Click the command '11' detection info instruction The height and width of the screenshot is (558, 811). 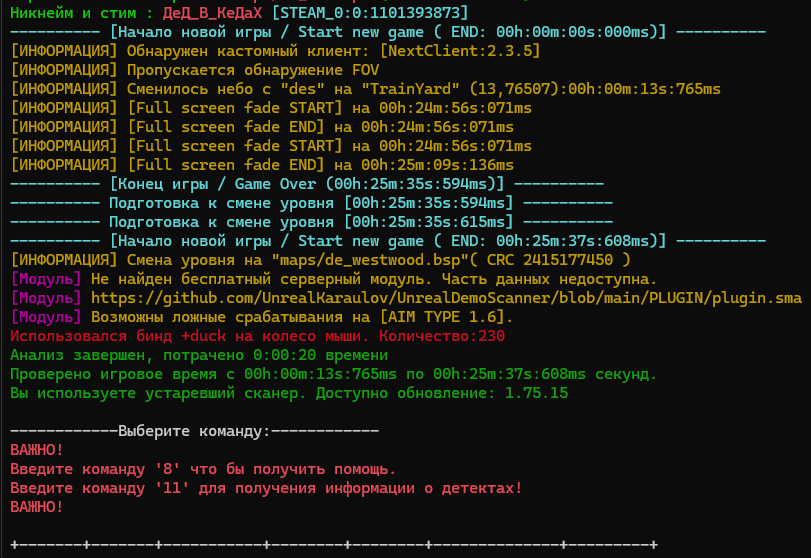(x=265, y=488)
